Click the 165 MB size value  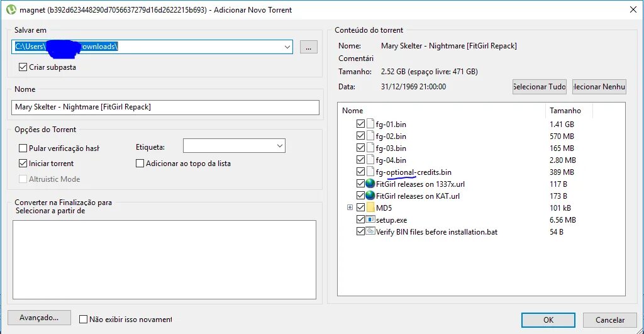pyautogui.click(x=562, y=148)
